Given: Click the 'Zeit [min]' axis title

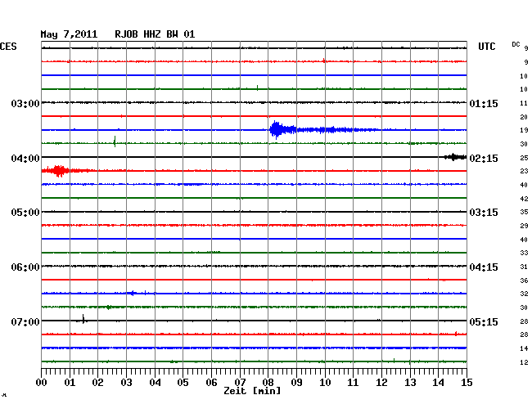Looking at the screenshot, I should [x=252, y=391].
